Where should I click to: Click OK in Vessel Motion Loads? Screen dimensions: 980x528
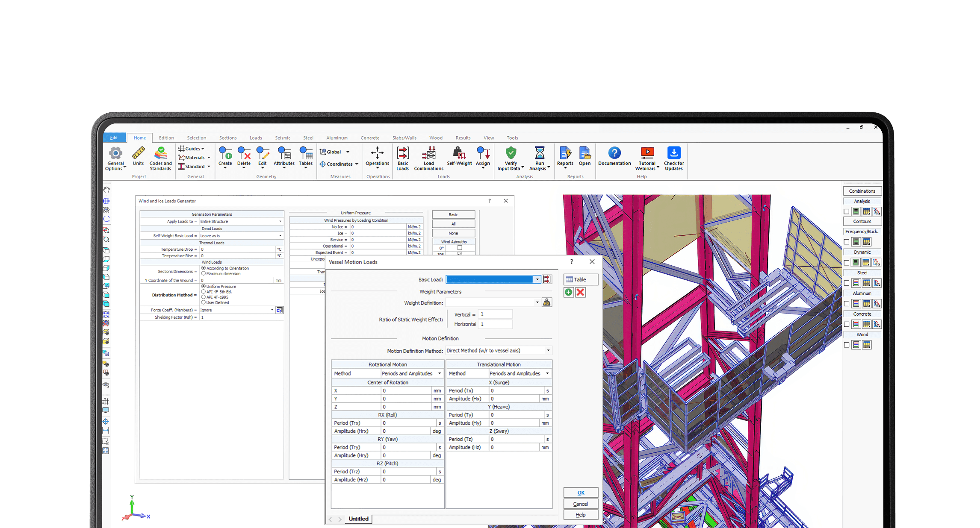coord(581,493)
